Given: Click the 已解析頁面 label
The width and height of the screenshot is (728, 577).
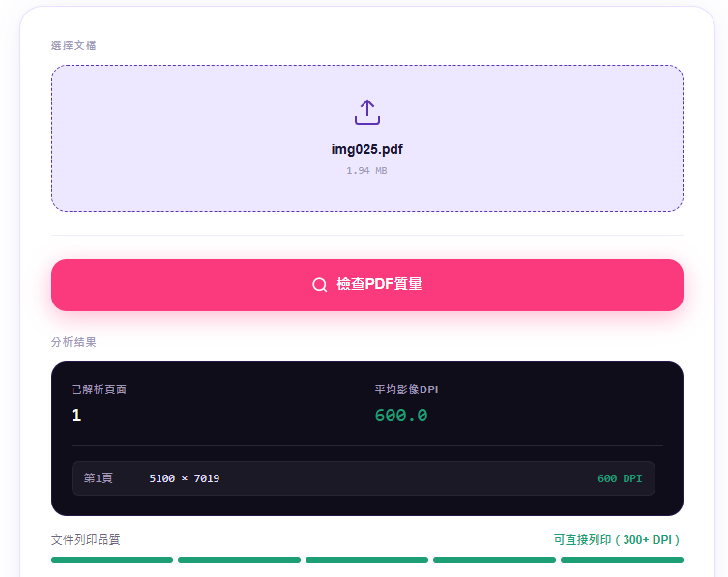Looking at the screenshot, I should (x=99, y=389).
